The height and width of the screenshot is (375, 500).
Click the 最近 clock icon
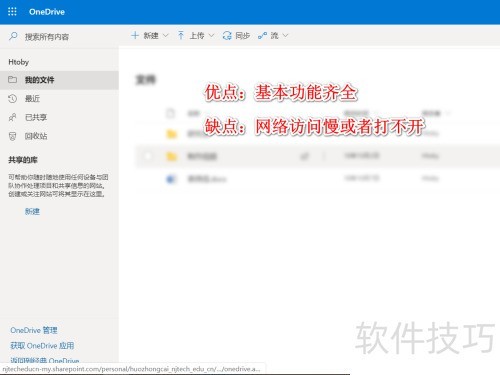[12, 98]
